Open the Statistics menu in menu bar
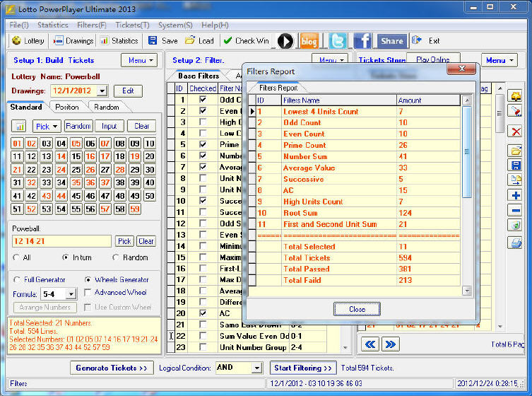 52,25
